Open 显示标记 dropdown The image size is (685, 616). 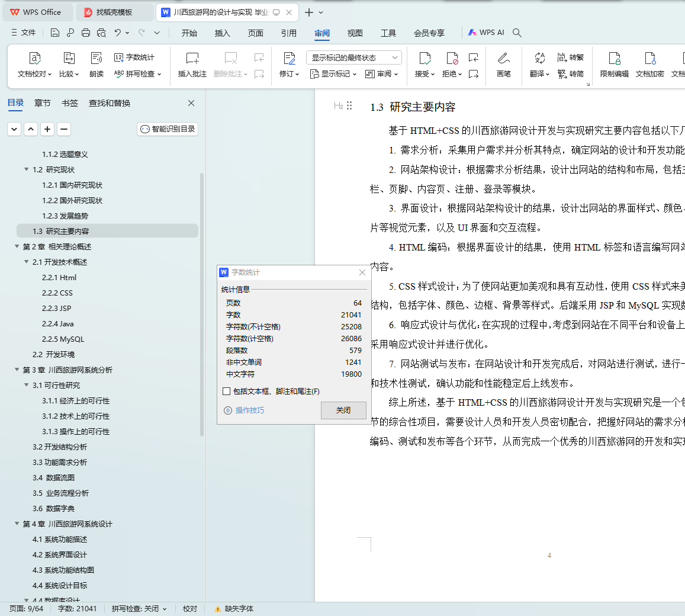[333, 74]
